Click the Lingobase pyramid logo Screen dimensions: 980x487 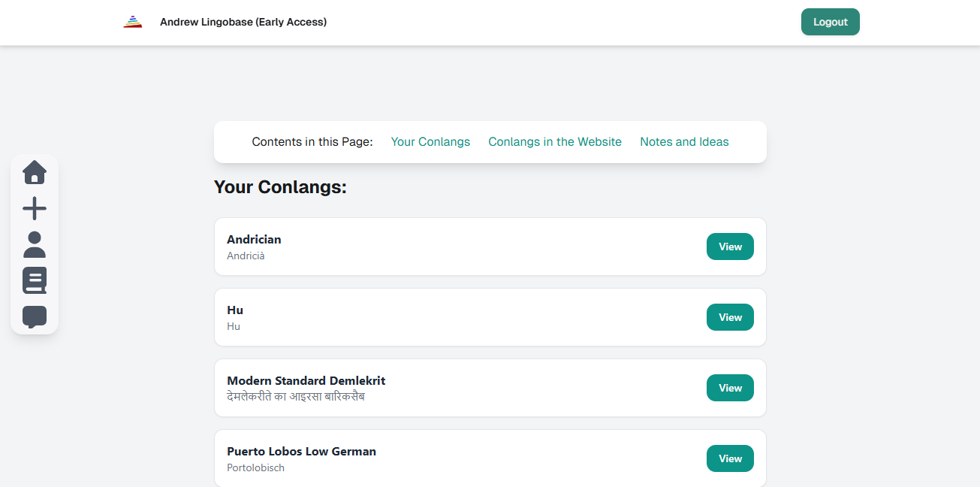coord(133,22)
